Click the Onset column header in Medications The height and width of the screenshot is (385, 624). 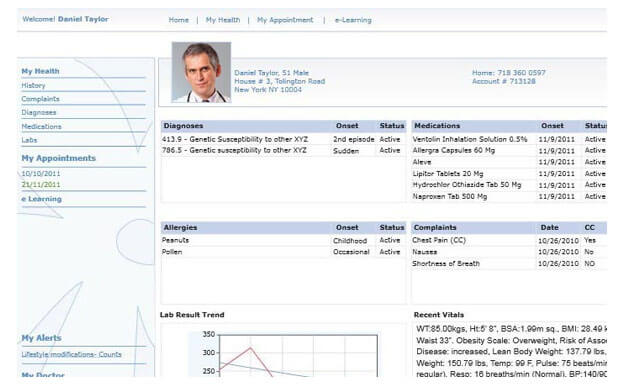click(552, 126)
